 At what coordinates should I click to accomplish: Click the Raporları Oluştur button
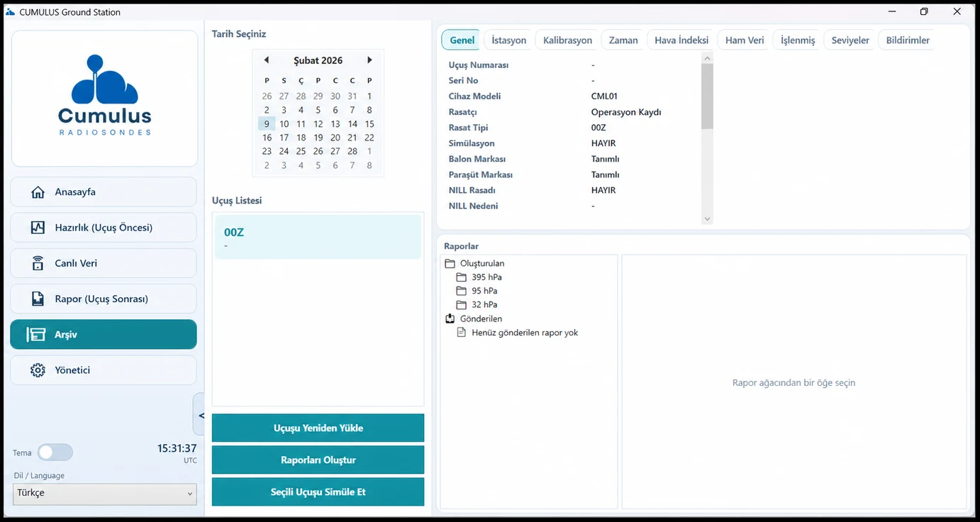pos(318,460)
